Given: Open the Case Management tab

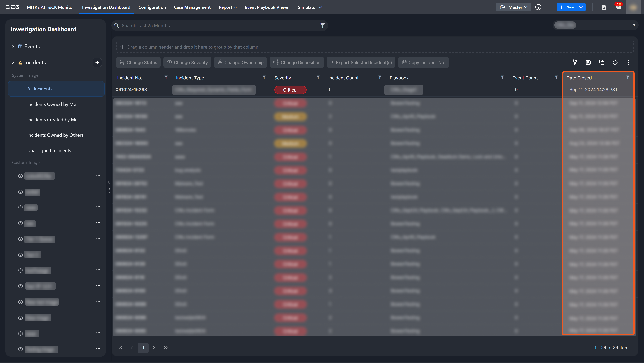Looking at the screenshot, I should 192,7.
